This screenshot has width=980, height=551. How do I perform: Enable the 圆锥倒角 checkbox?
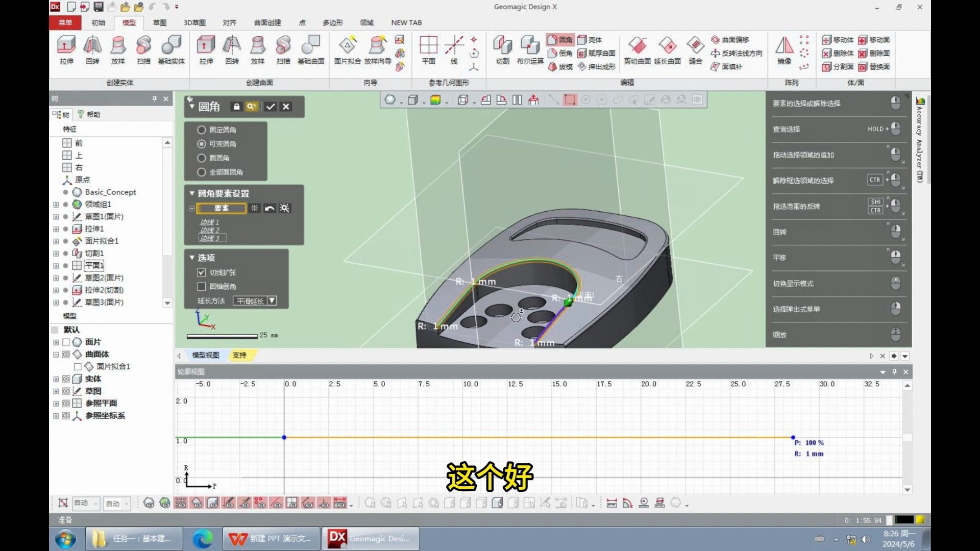pos(202,287)
